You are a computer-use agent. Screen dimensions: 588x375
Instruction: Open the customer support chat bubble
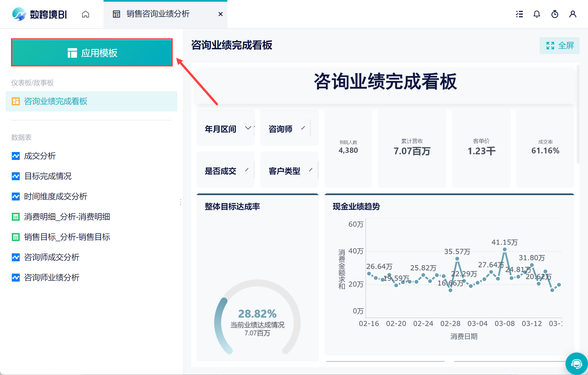click(577, 364)
